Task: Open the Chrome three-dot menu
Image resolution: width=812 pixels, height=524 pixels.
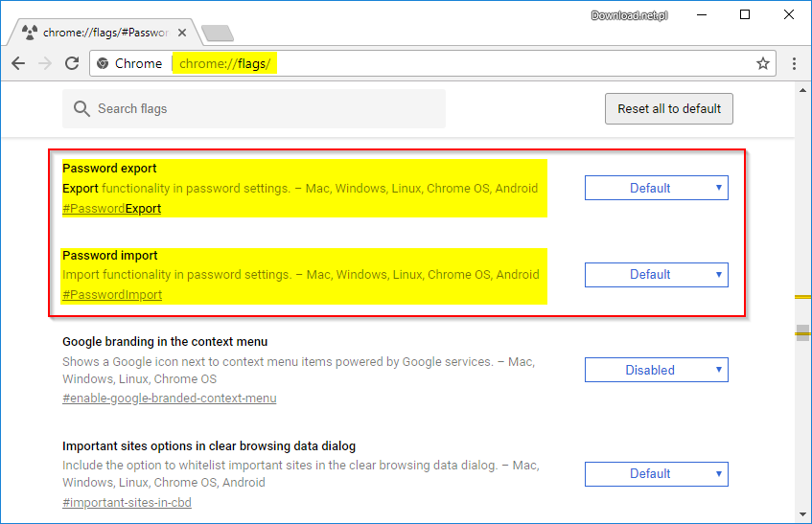Action: coord(794,63)
